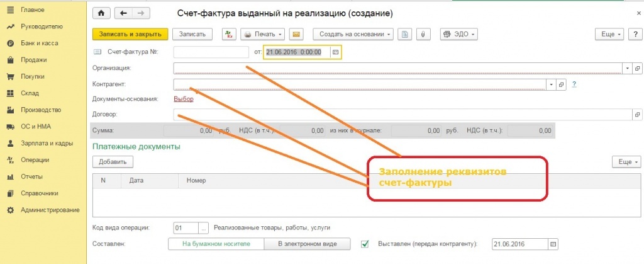Open Создать на основании dropdown

(x=353, y=34)
